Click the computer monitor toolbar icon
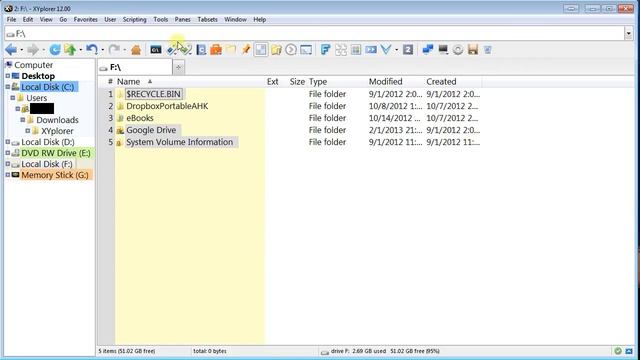The width and height of the screenshot is (640, 360). point(443,50)
